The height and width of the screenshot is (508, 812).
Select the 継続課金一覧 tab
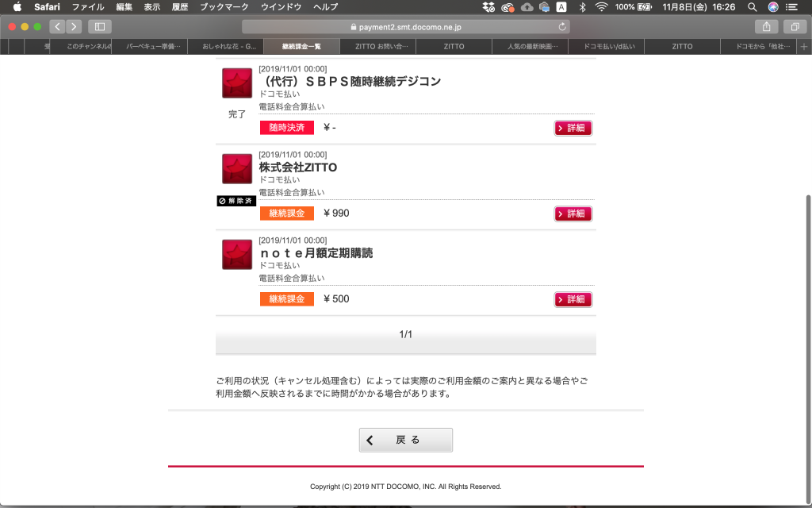302,47
